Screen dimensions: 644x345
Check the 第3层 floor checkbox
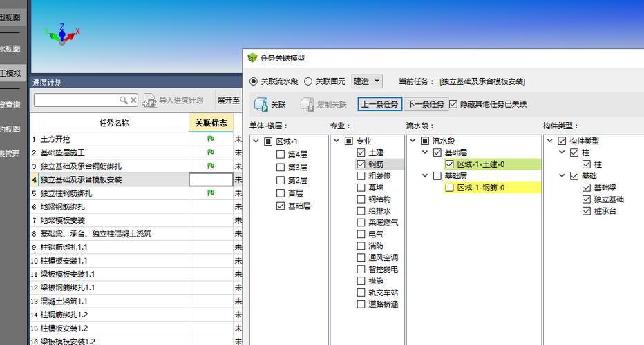point(281,168)
